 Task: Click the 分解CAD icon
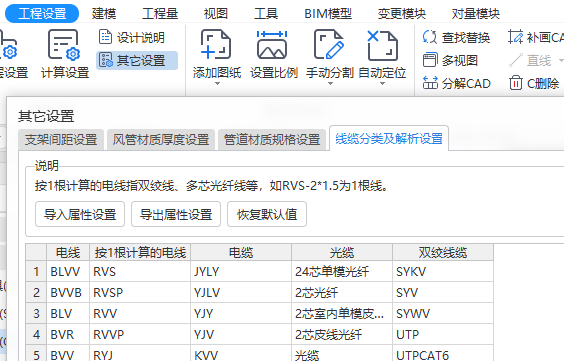tap(430, 83)
